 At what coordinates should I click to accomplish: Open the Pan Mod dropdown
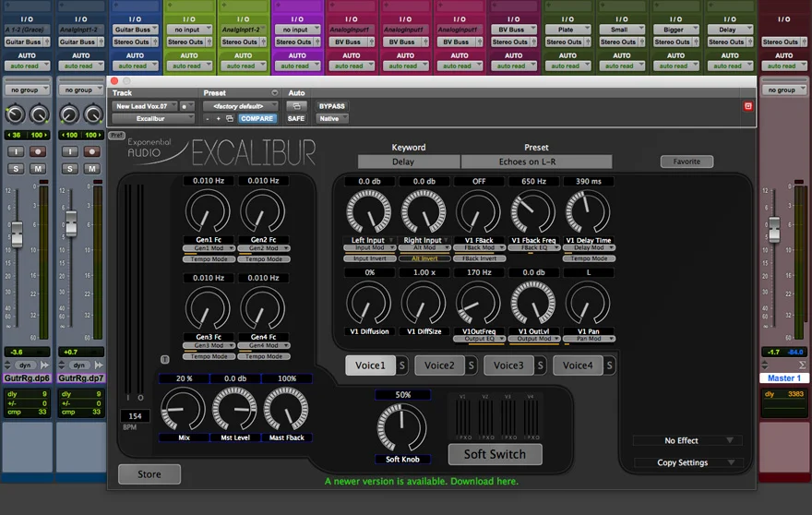[x=589, y=339]
